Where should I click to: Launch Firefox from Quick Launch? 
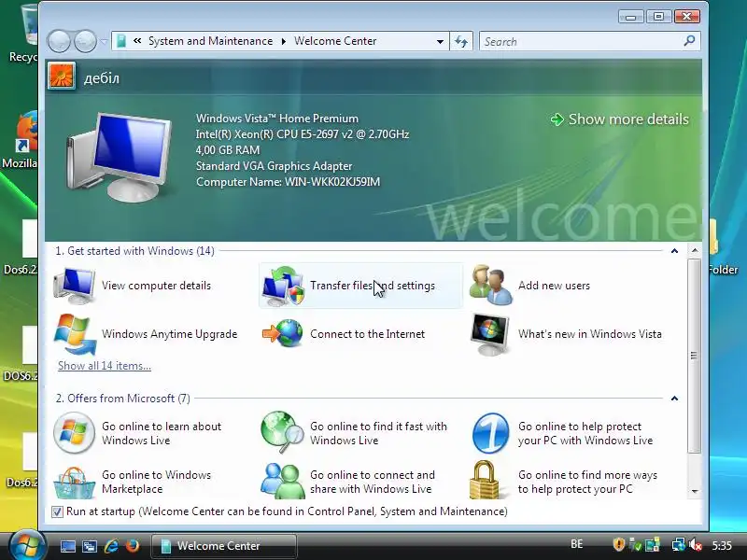[x=133, y=546]
